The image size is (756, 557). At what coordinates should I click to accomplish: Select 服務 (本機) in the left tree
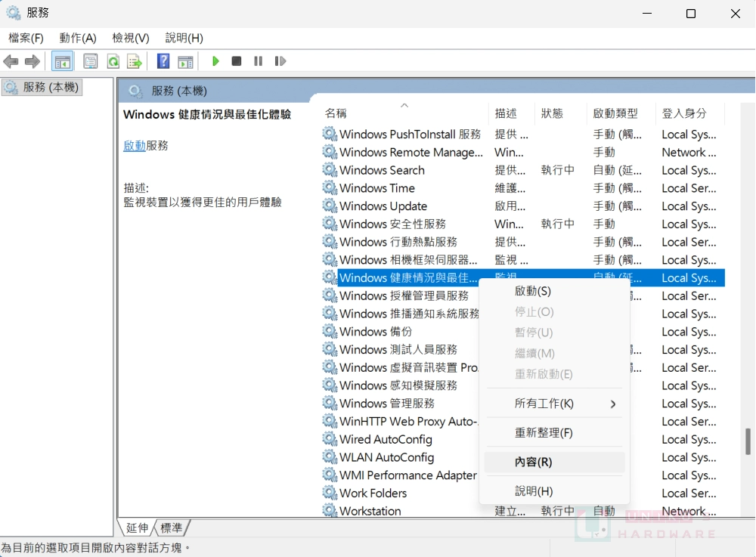coord(42,87)
